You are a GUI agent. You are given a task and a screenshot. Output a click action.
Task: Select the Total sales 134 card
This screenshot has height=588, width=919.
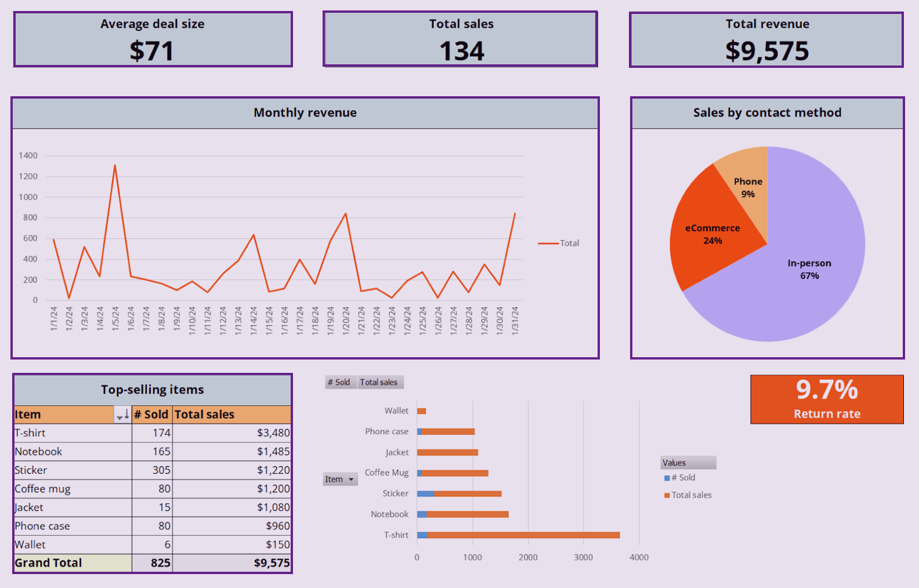(x=461, y=39)
